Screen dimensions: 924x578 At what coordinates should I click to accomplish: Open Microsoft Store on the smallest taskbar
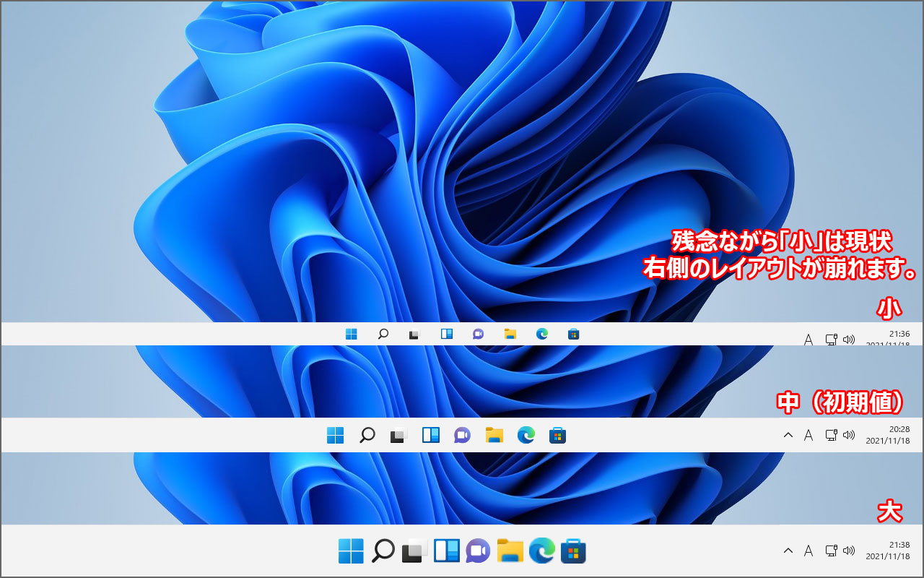click(574, 334)
